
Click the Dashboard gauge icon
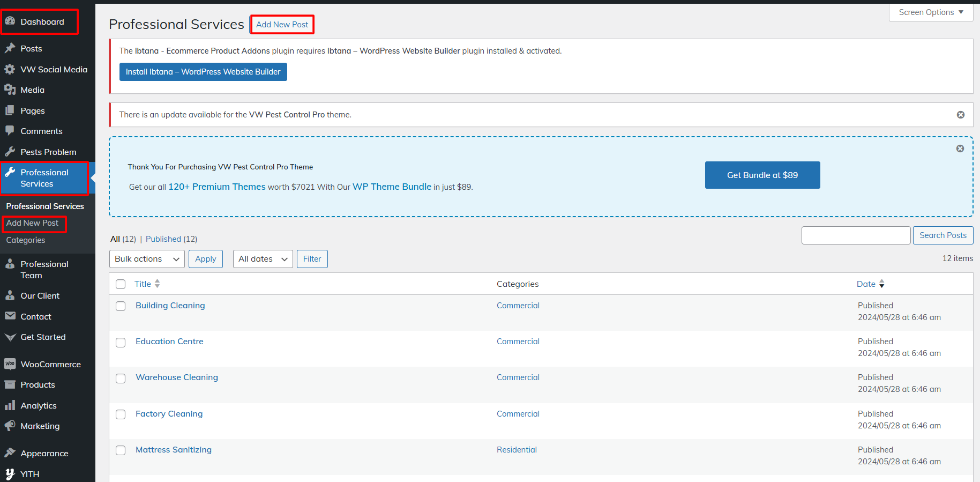[10, 21]
